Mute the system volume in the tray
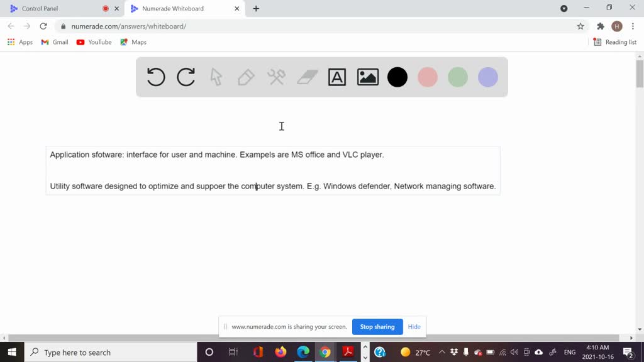The width and height of the screenshot is (644, 362). (513, 352)
